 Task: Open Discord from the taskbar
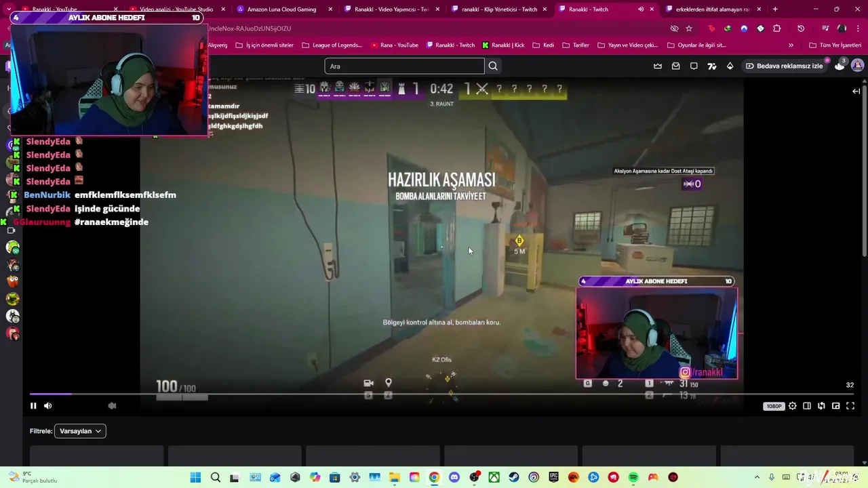click(x=454, y=477)
